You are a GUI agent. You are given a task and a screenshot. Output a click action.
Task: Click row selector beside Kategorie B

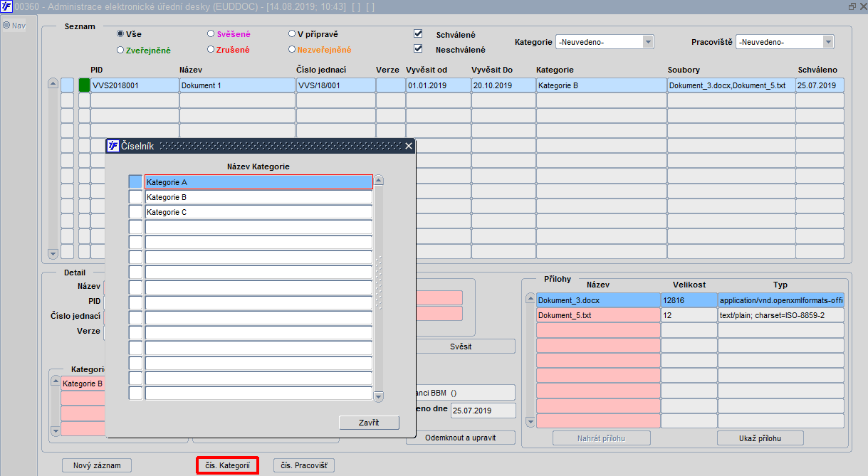pyautogui.click(x=135, y=197)
